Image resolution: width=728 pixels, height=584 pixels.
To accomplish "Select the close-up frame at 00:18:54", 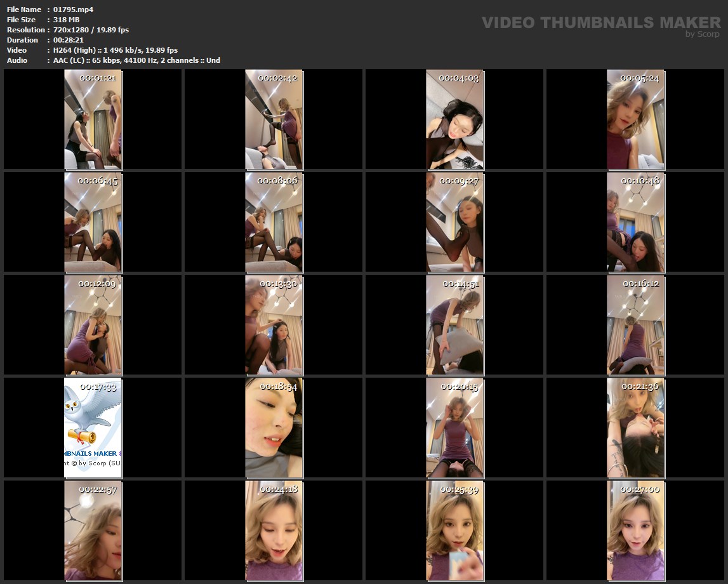I will coord(274,428).
